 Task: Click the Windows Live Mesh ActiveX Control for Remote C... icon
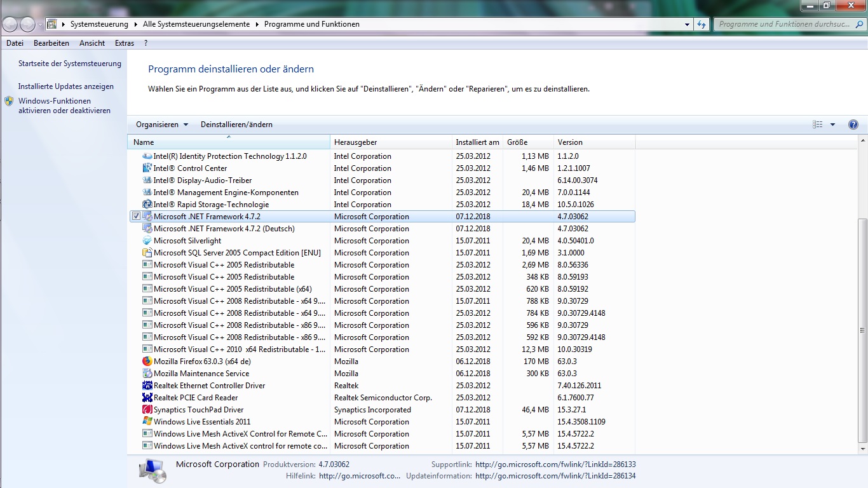tap(147, 434)
